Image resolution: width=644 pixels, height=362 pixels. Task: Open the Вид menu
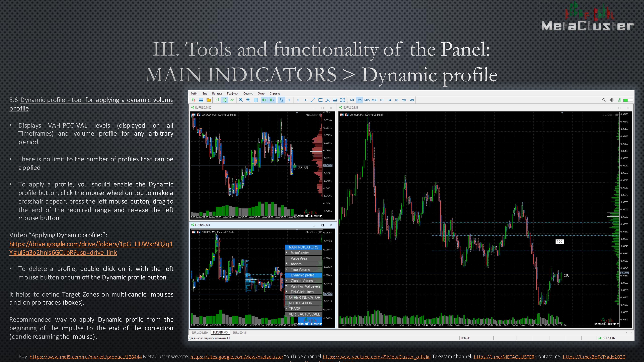pyautogui.click(x=205, y=93)
